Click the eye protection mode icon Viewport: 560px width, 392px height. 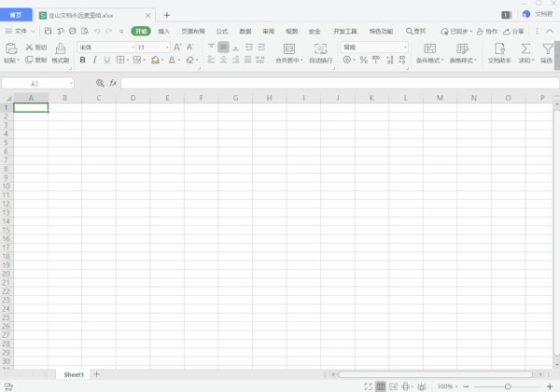[x=422, y=386]
